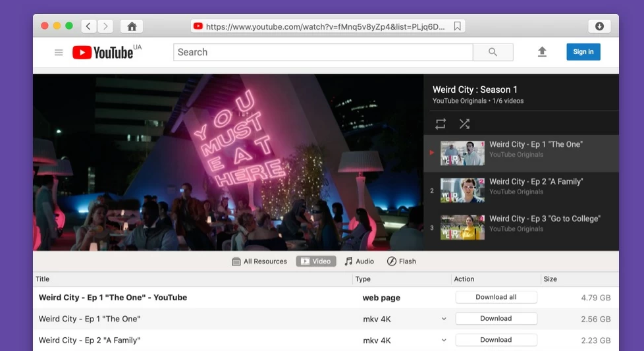Select the Weird City - Ep 1 "The One" table row title
The image size is (644, 351).
[90, 319]
